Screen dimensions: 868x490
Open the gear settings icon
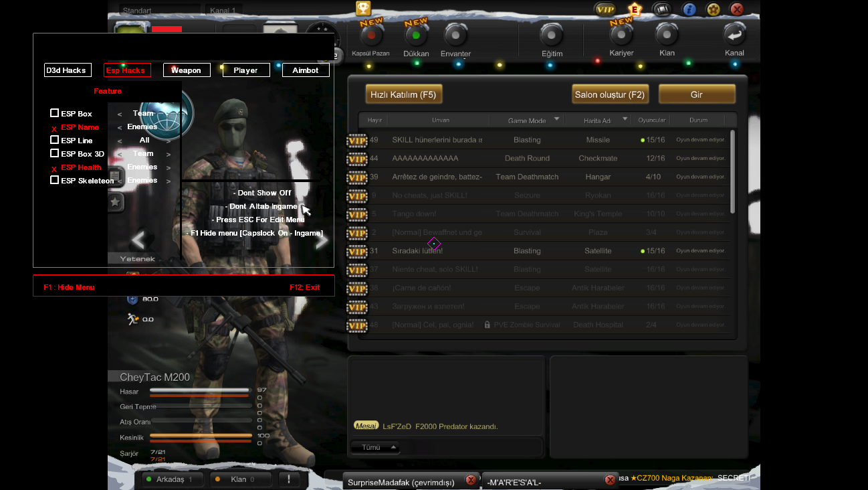[714, 9]
